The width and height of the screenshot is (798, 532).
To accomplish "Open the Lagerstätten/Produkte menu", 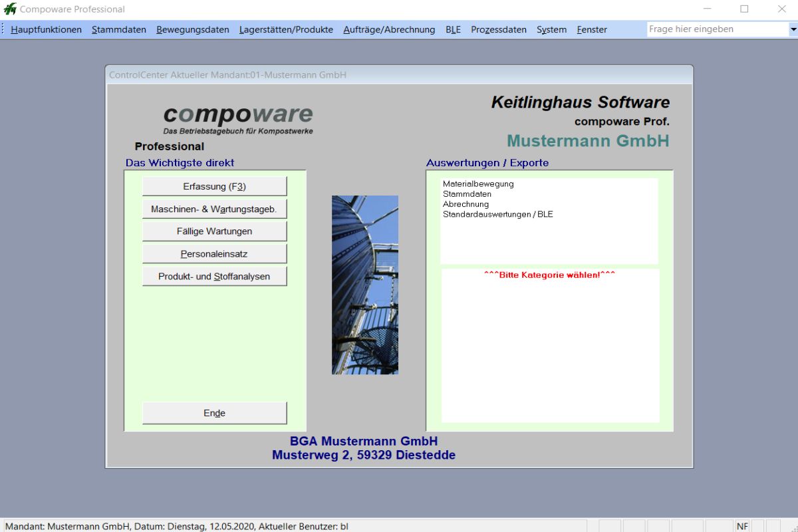I will [x=286, y=29].
